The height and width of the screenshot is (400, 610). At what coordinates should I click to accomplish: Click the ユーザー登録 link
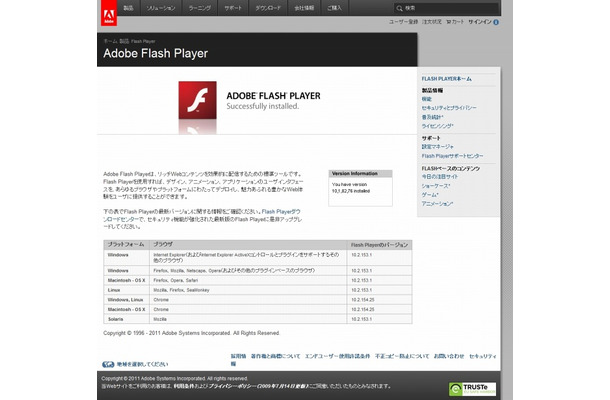pyautogui.click(x=403, y=22)
